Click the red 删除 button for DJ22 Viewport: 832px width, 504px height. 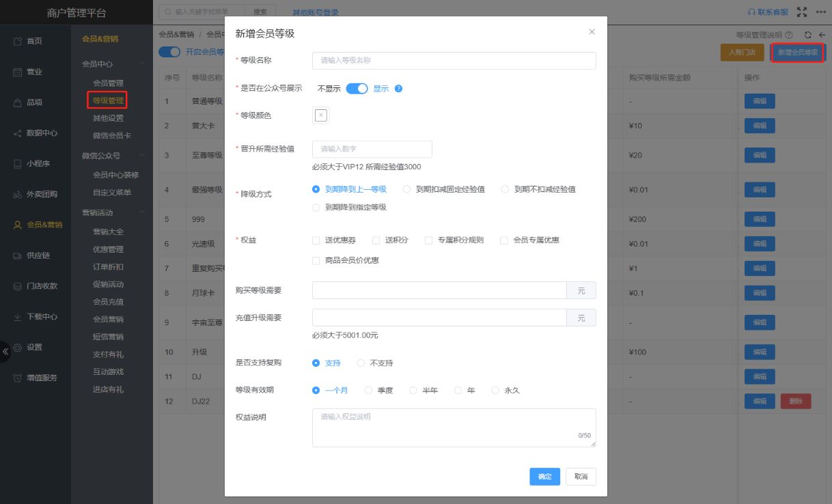796,402
